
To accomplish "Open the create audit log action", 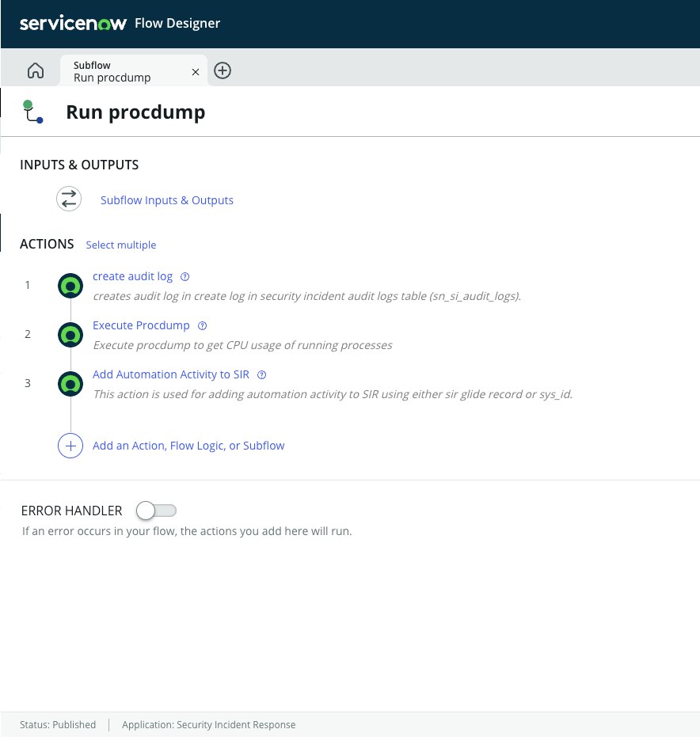I will 133,276.
